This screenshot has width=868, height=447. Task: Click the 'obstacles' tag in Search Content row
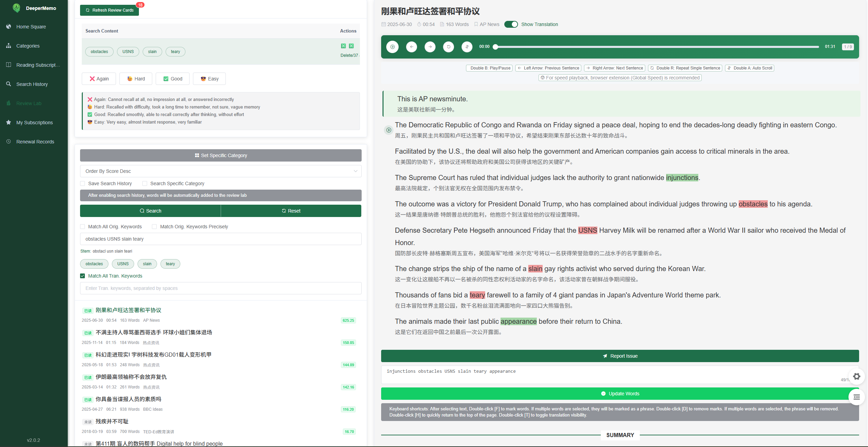tap(99, 52)
